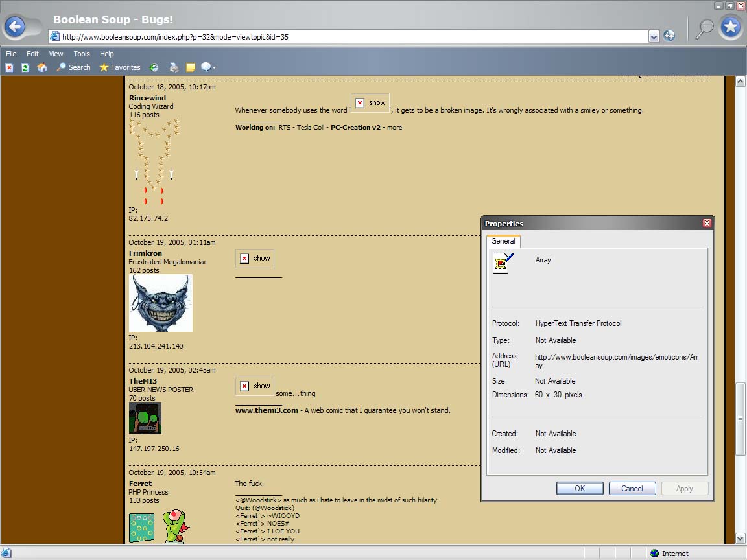Click the IP address 82.175.74.2

click(x=148, y=218)
